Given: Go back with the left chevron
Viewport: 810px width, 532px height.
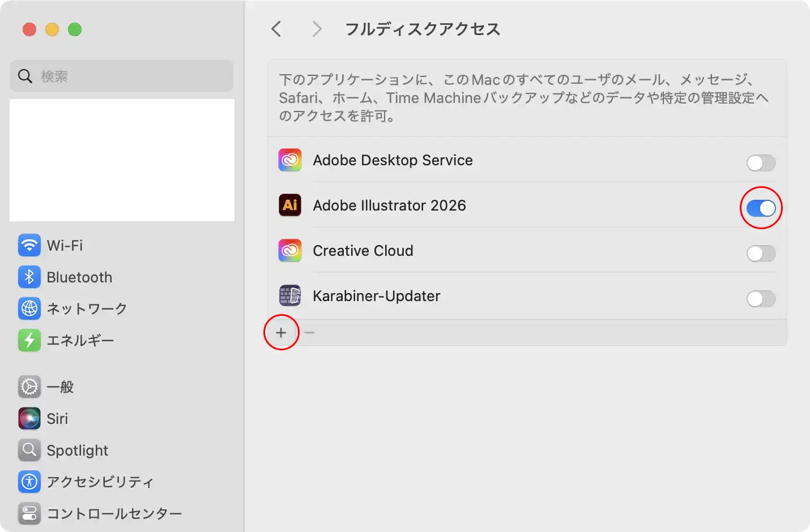Looking at the screenshot, I should tap(276, 29).
